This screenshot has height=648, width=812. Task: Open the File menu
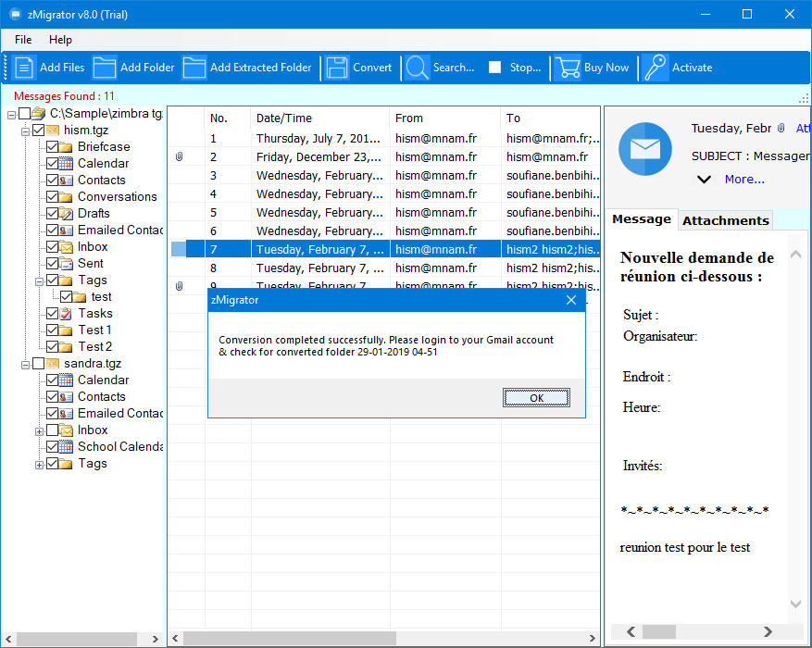pyautogui.click(x=23, y=40)
